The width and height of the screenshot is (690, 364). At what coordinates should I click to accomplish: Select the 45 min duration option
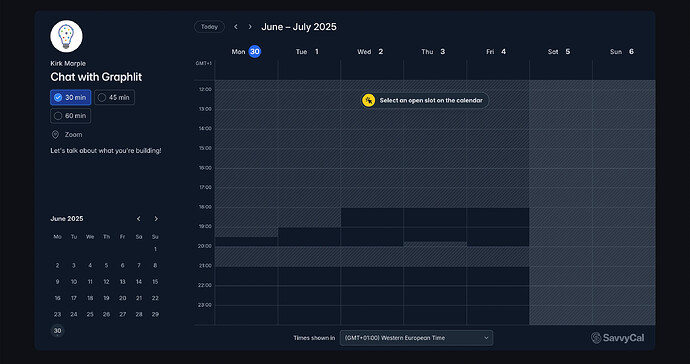point(114,98)
